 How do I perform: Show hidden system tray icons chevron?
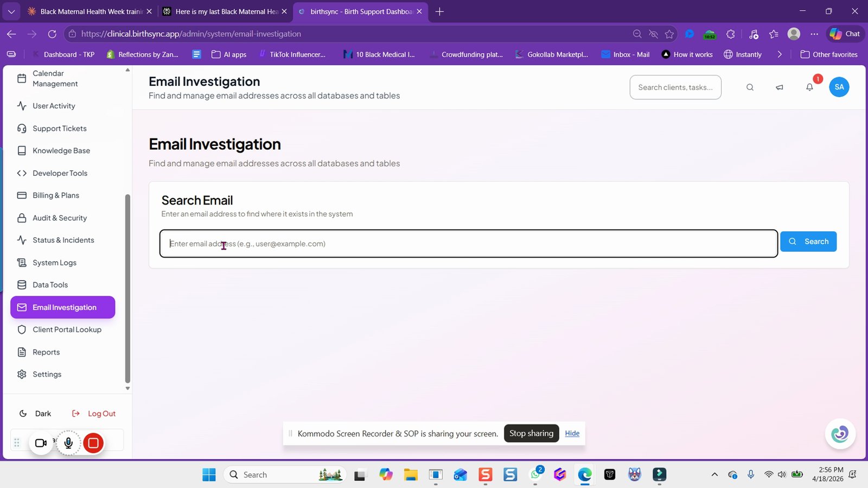click(x=714, y=474)
